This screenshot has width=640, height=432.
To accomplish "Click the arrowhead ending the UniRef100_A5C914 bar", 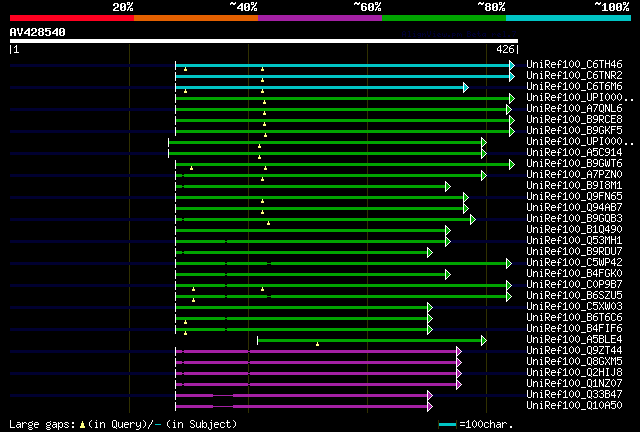I will [x=484, y=154].
